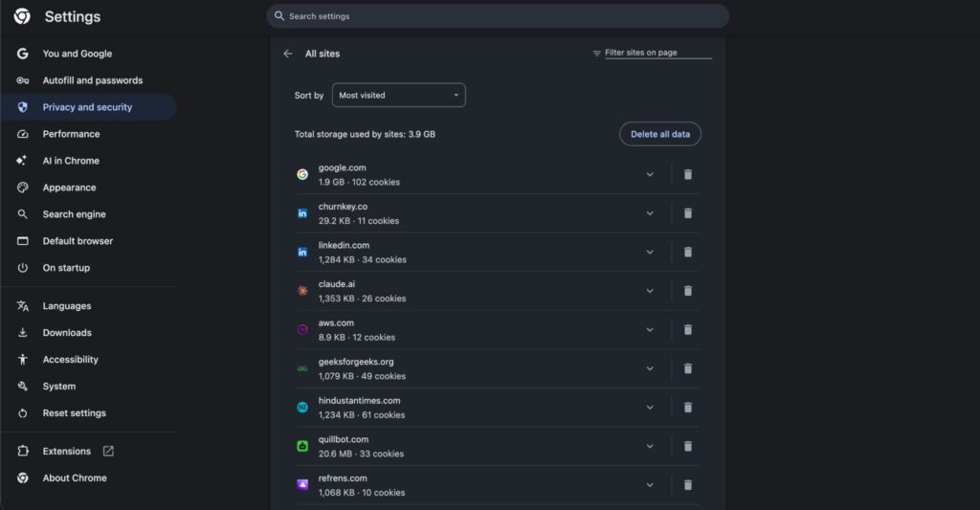This screenshot has height=510, width=980.
Task: Click the Delete all data button
Action: click(x=660, y=134)
